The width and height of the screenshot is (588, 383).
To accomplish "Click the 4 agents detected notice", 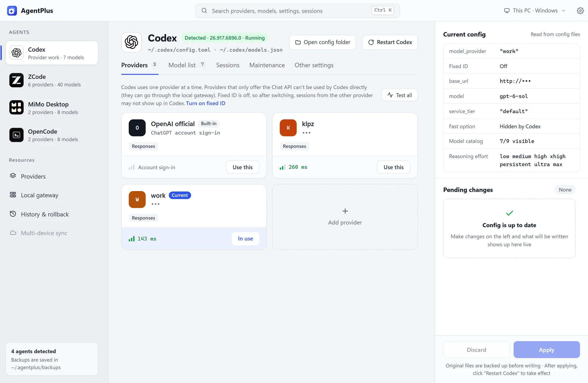I will tap(52, 359).
